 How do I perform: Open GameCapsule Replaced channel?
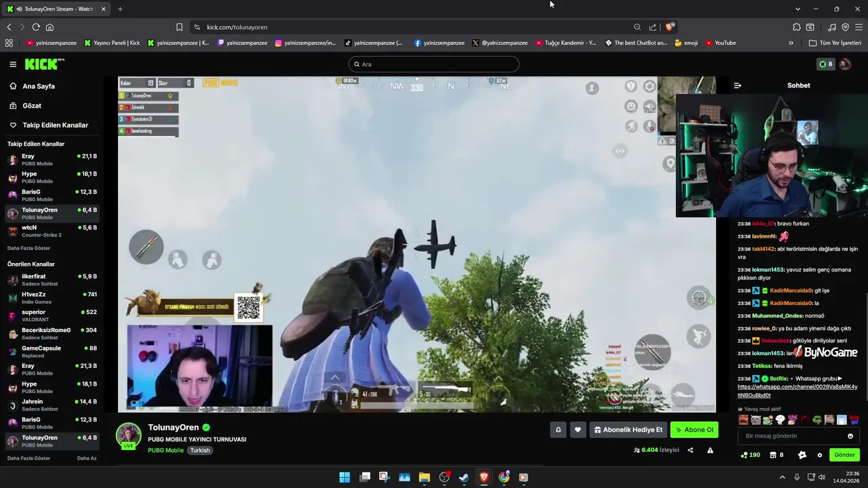52,352
